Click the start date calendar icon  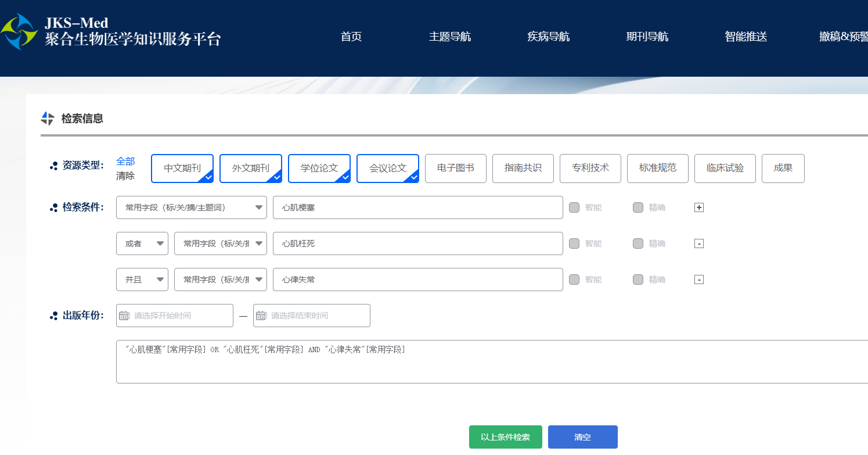click(x=124, y=316)
